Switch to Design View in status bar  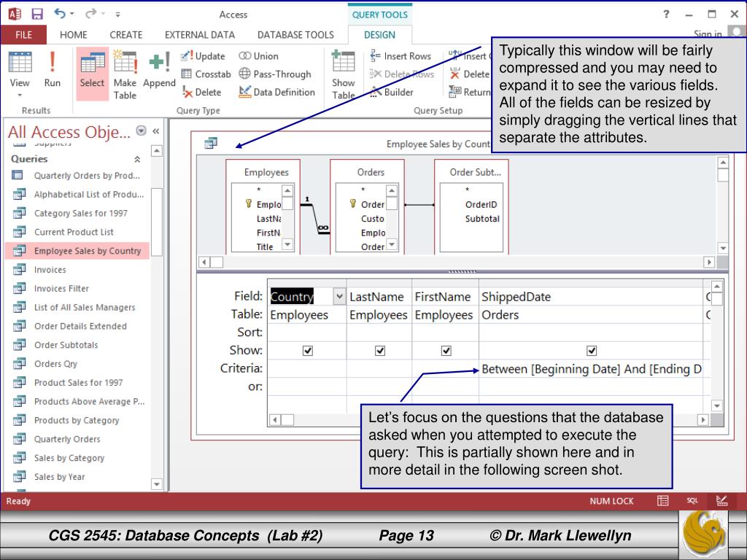(721, 500)
